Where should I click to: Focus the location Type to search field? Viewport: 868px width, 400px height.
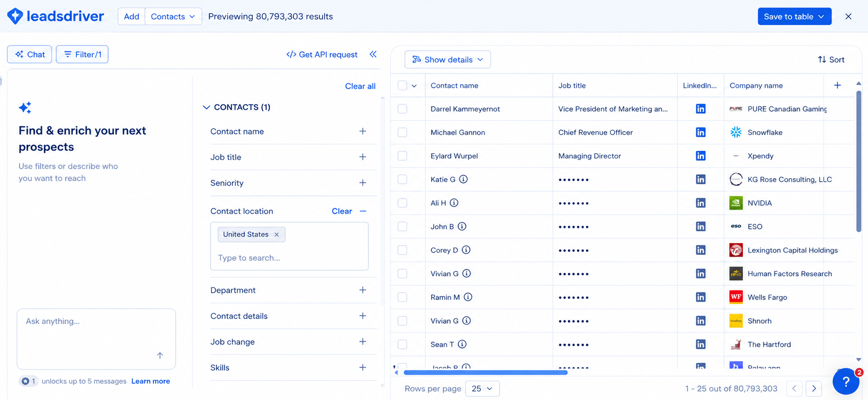pos(289,258)
